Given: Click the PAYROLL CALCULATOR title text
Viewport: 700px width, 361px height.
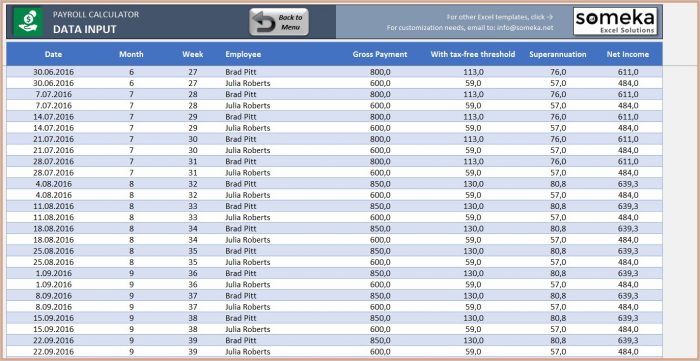Looking at the screenshot, I should [x=96, y=14].
